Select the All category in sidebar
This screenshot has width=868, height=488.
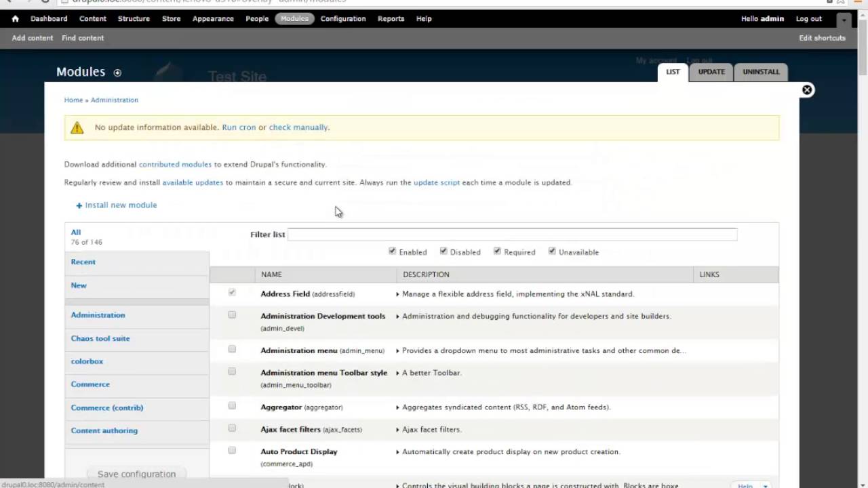(76, 232)
